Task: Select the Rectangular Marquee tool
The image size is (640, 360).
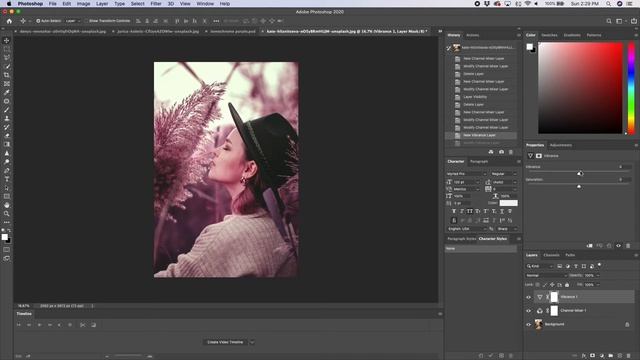Action: (x=7, y=49)
